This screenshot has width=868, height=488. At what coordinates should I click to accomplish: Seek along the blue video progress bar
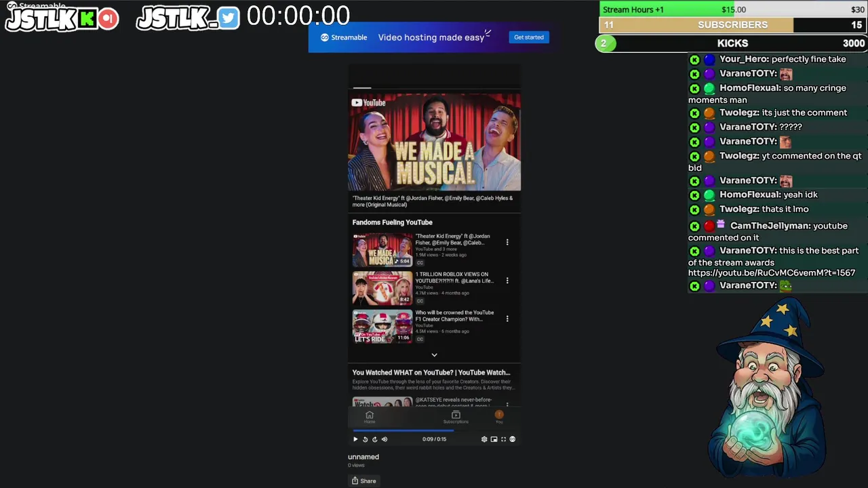434,430
